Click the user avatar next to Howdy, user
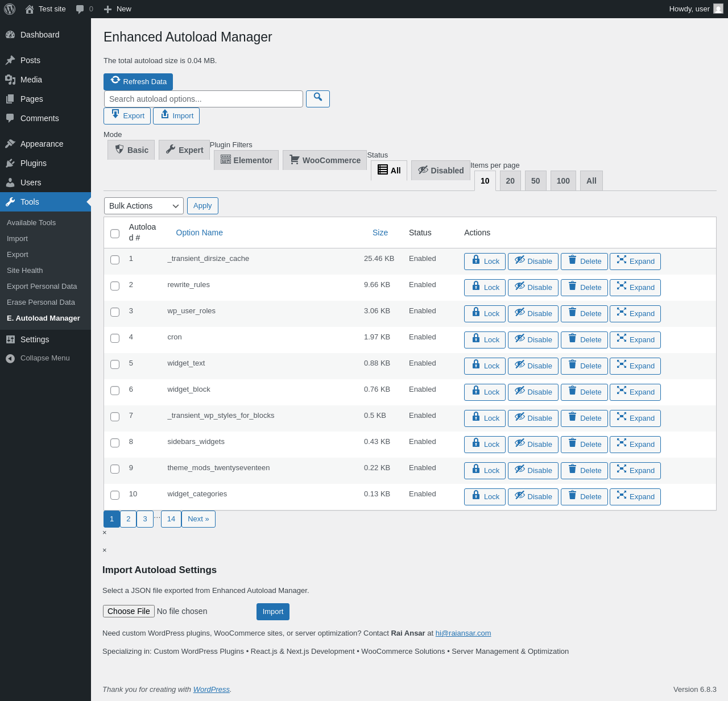728x701 pixels. (718, 9)
